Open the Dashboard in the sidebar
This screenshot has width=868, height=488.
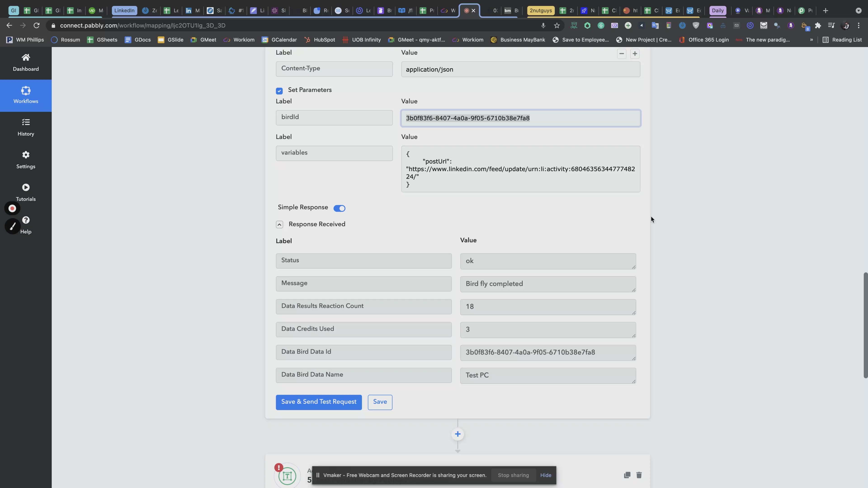(26, 63)
